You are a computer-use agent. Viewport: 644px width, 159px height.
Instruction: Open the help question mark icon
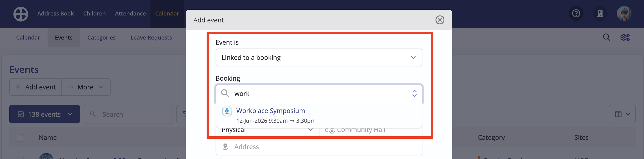click(576, 14)
